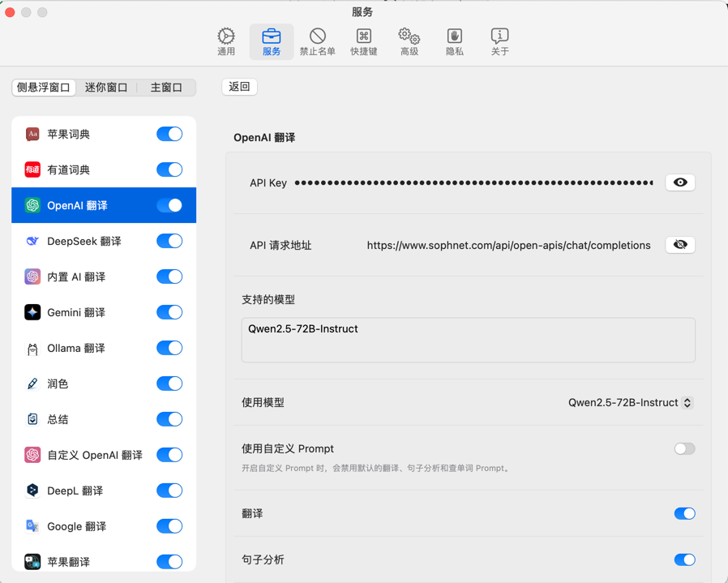The width and height of the screenshot is (728, 583).
Task: Click the Google 翻译 icon
Action: click(32, 526)
